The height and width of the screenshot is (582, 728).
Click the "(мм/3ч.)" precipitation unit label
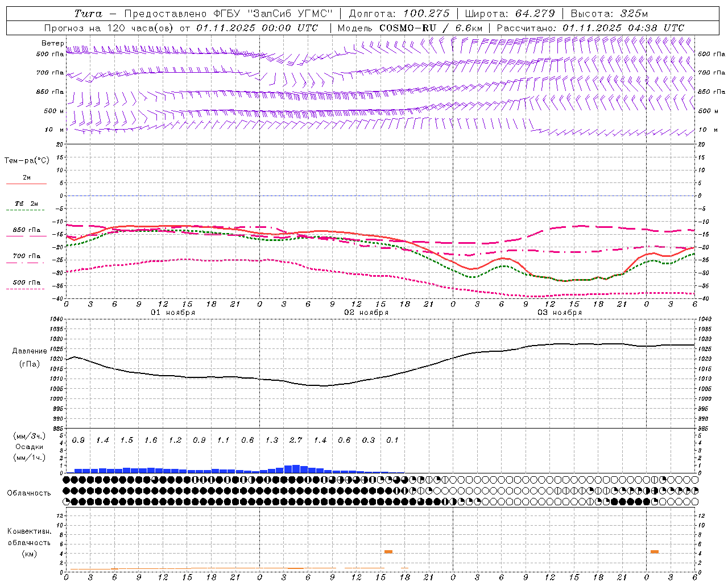click(x=30, y=436)
